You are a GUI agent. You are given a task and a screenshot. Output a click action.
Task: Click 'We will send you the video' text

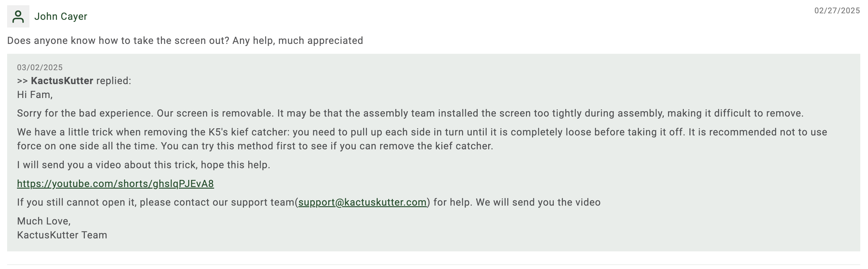click(538, 202)
